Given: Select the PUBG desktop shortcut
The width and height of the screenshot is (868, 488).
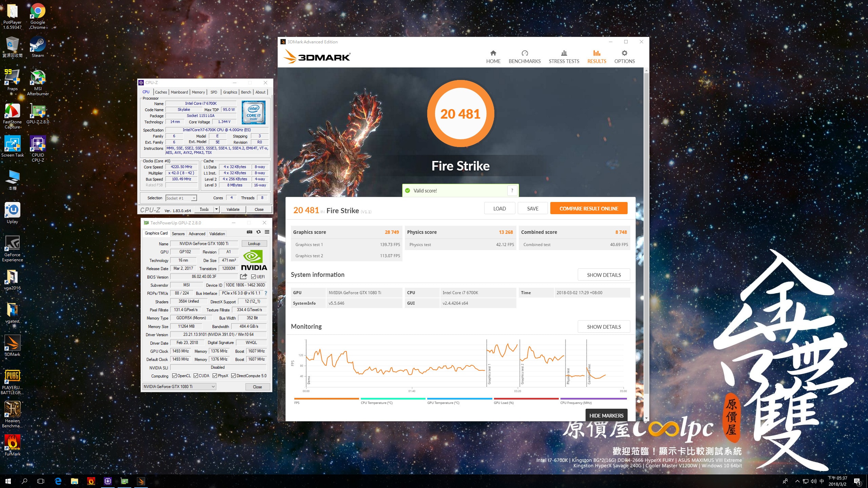Looking at the screenshot, I should [x=13, y=382].
